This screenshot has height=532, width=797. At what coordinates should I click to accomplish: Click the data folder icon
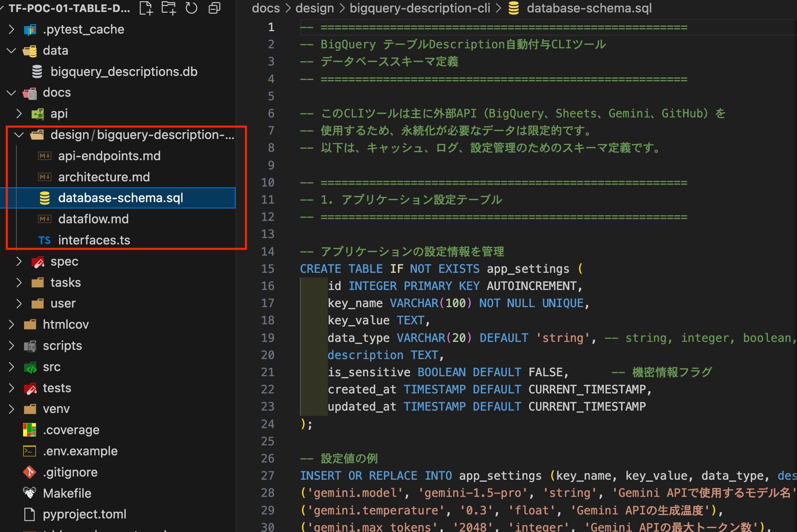[x=30, y=51]
